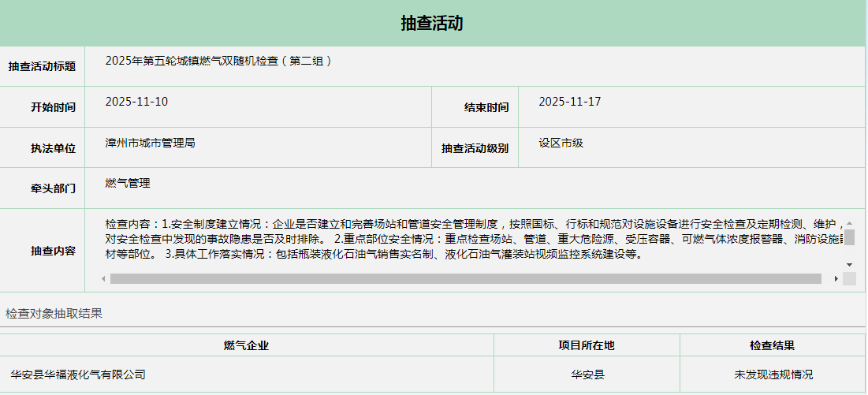Click 漳州市城市管理局 in the 执法单位 field
Screen dimensions: 868x395
[x=150, y=143]
